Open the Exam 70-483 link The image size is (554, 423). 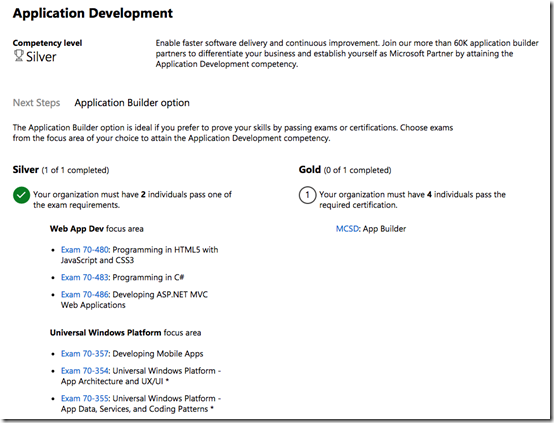tap(84, 277)
